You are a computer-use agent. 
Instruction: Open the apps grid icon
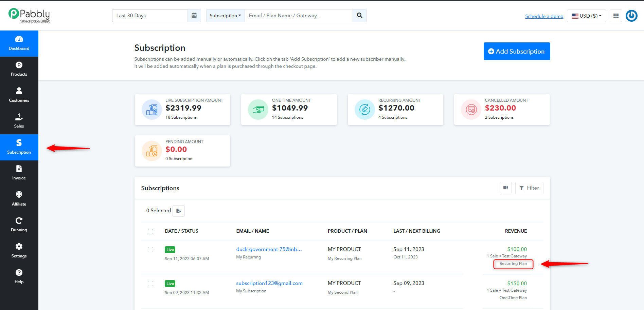616,16
